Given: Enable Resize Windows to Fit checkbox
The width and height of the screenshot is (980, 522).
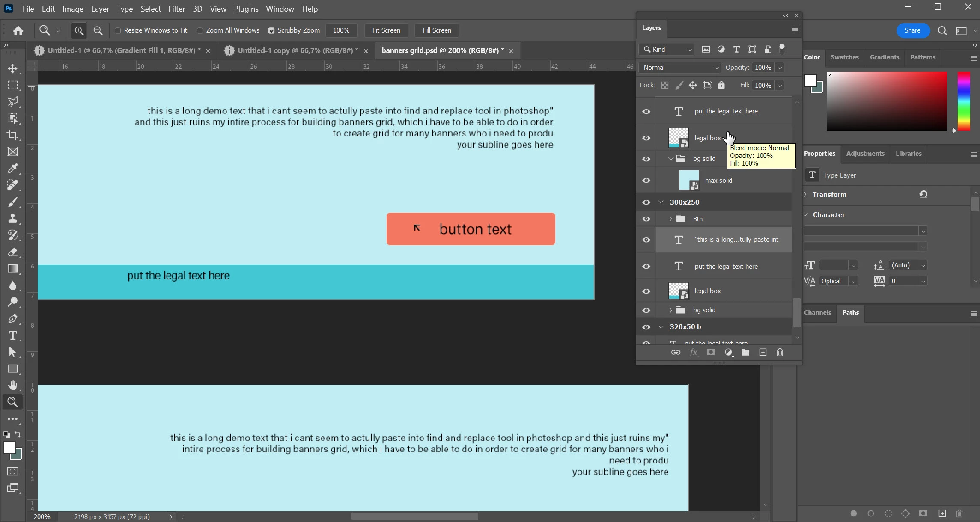Looking at the screenshot, I should [118, 30].
